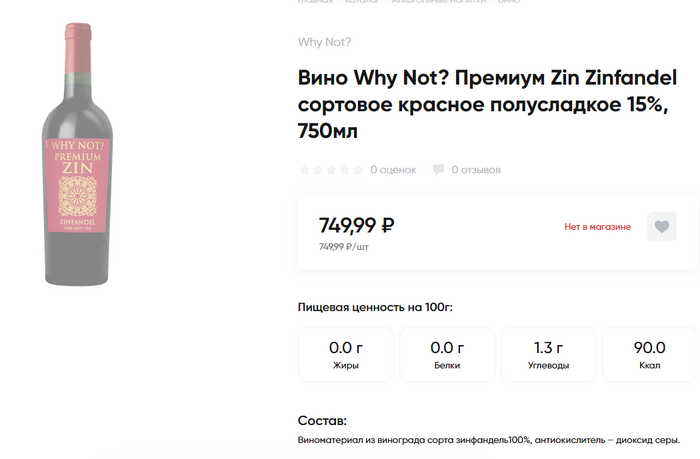Open the "0 оценок" ratings link
The height and width of the screenshot is (459, 700).
[392, 170]
